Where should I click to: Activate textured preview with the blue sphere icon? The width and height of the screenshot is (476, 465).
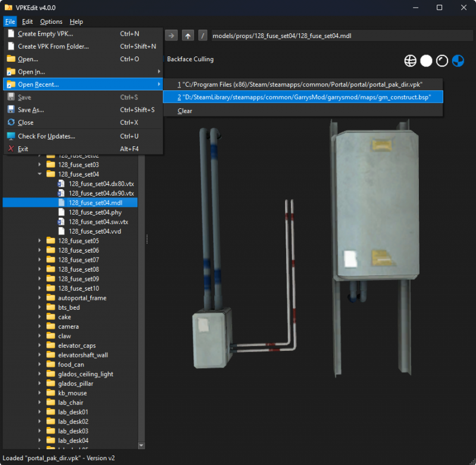458,60
